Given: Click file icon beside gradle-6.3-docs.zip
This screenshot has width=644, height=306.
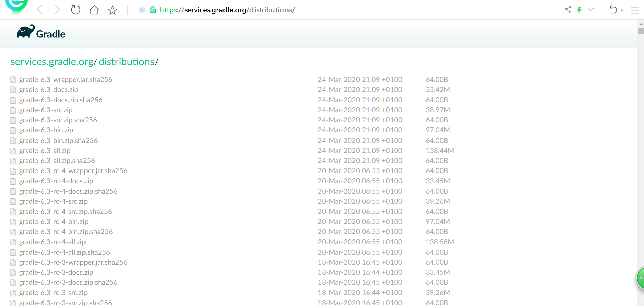Looking at the screenshot, I should click(13, 90).
